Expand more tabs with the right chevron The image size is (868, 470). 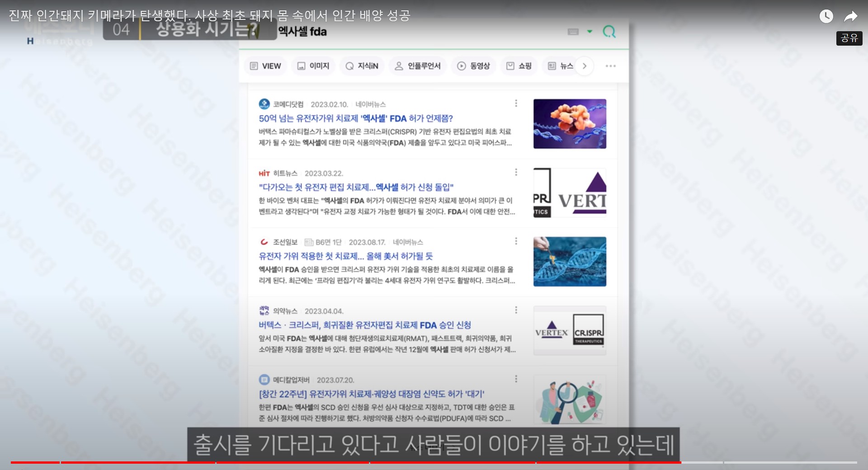(585, 66)
